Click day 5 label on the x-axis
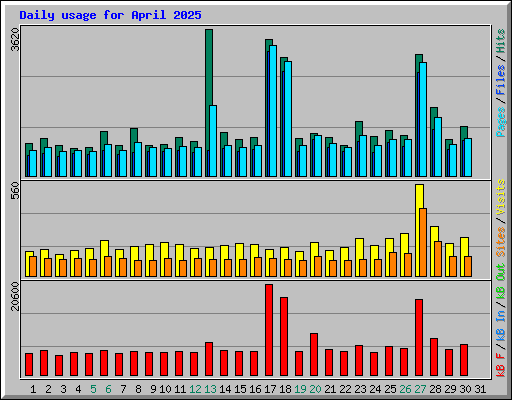This screenshot has width=512, height=400. (x=93, y=389)
